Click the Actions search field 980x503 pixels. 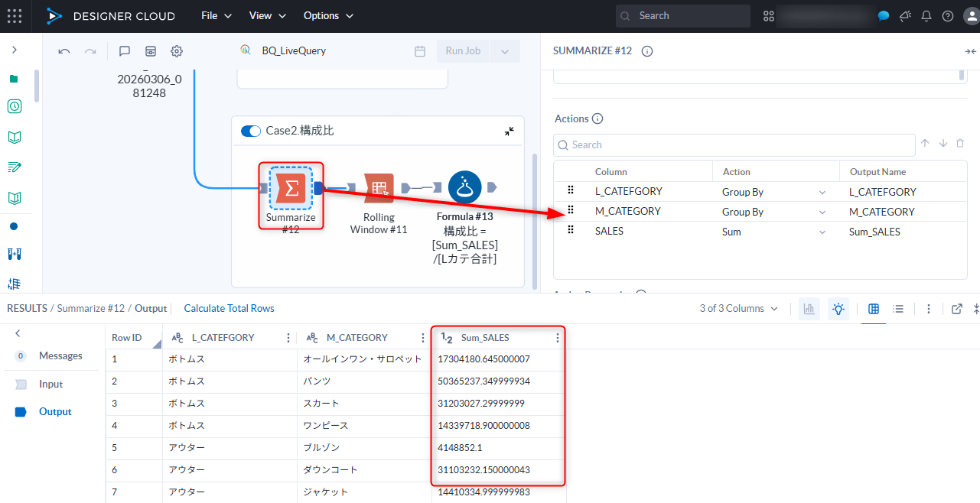pyautogui.click(x=734, y=145)
